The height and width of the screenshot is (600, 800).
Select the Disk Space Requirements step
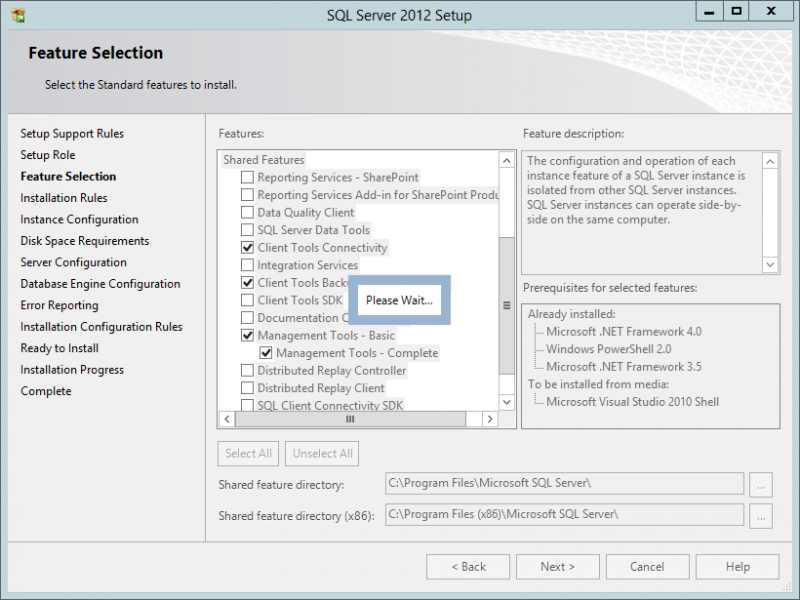tap(85, 241)
